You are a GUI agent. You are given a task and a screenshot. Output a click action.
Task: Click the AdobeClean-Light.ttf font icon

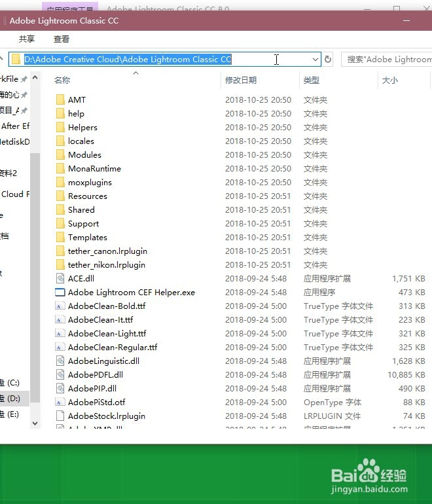point(60,333)
